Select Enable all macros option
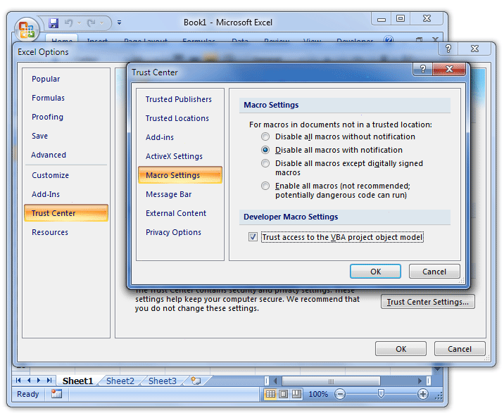This screenshot has height=420, width=504. click(x=265, y=186)
